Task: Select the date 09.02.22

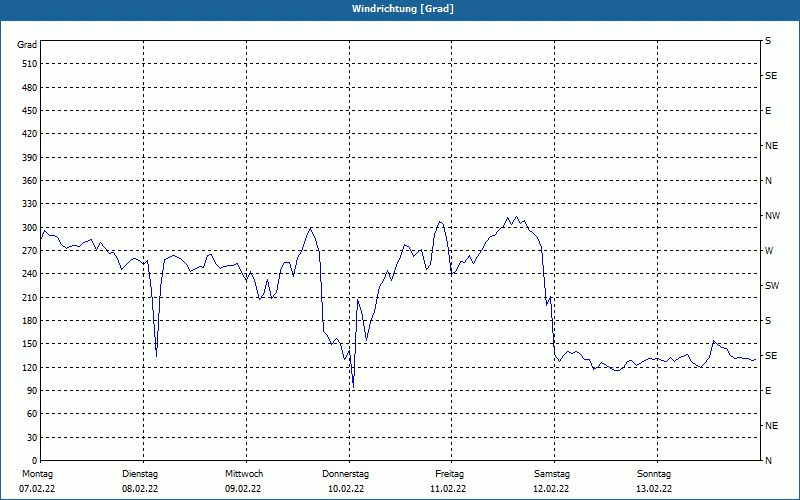Action: pyautogui.click(x=243, y=489)
